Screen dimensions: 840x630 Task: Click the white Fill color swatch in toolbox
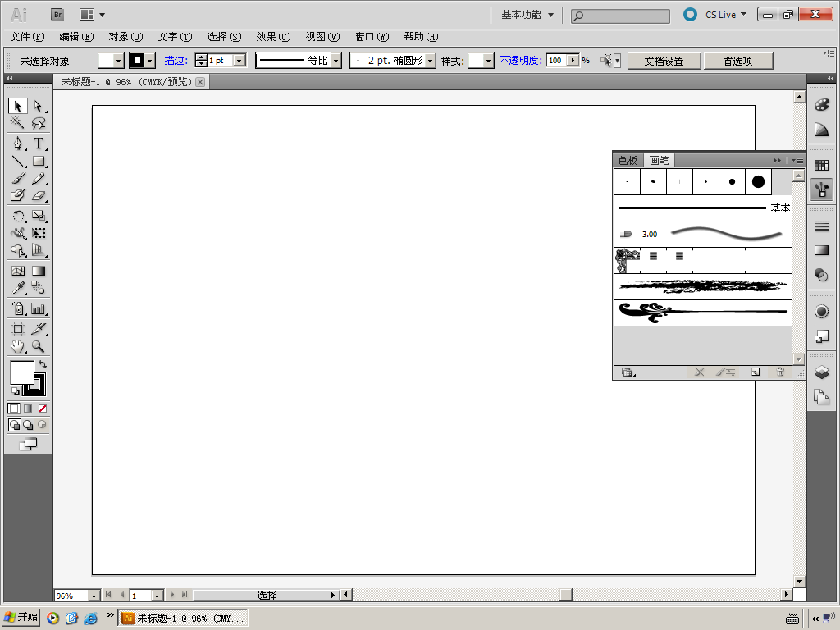click(x=21, y=372)
